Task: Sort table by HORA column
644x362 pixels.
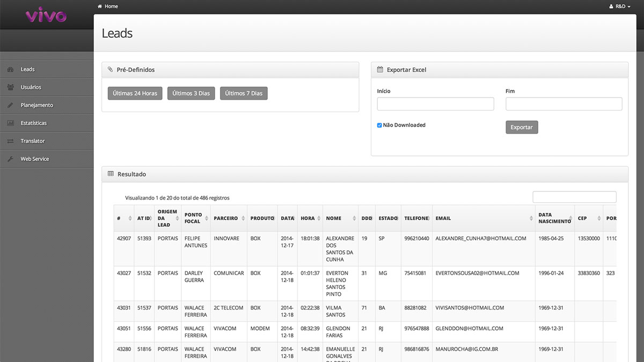Action: point(310,218)
